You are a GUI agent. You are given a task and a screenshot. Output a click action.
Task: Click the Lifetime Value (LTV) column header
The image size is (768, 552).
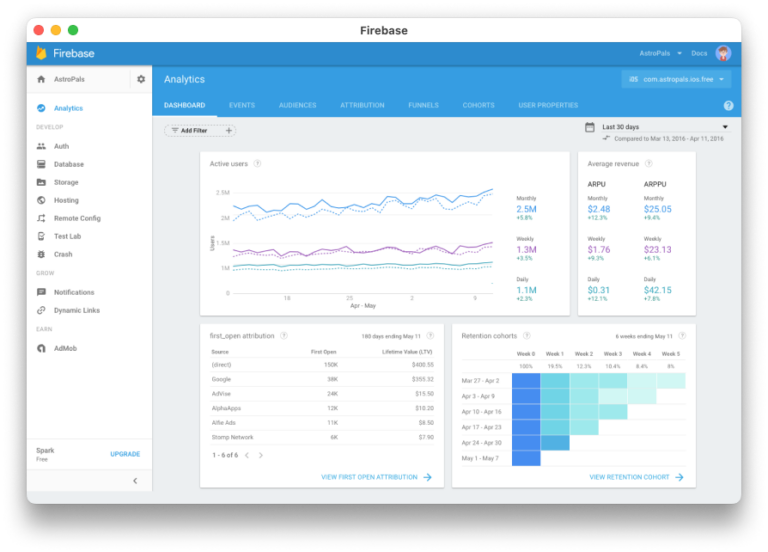coord(407,352)
